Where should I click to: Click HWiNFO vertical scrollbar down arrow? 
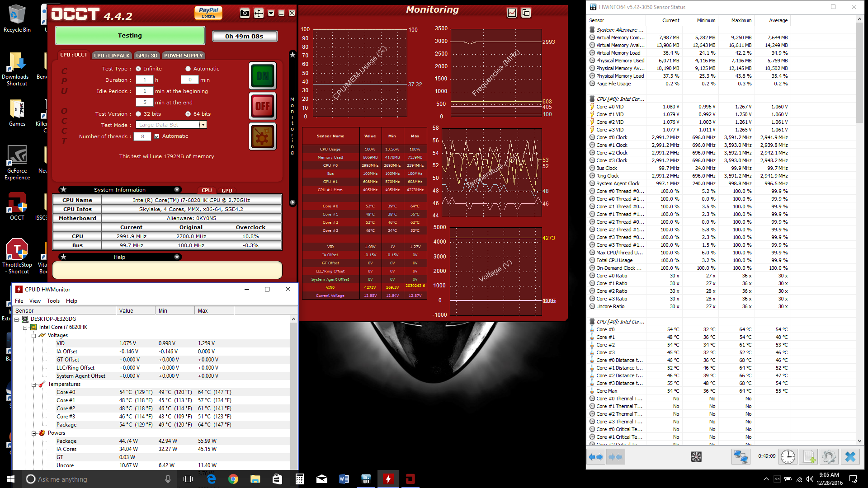[859, 441]
